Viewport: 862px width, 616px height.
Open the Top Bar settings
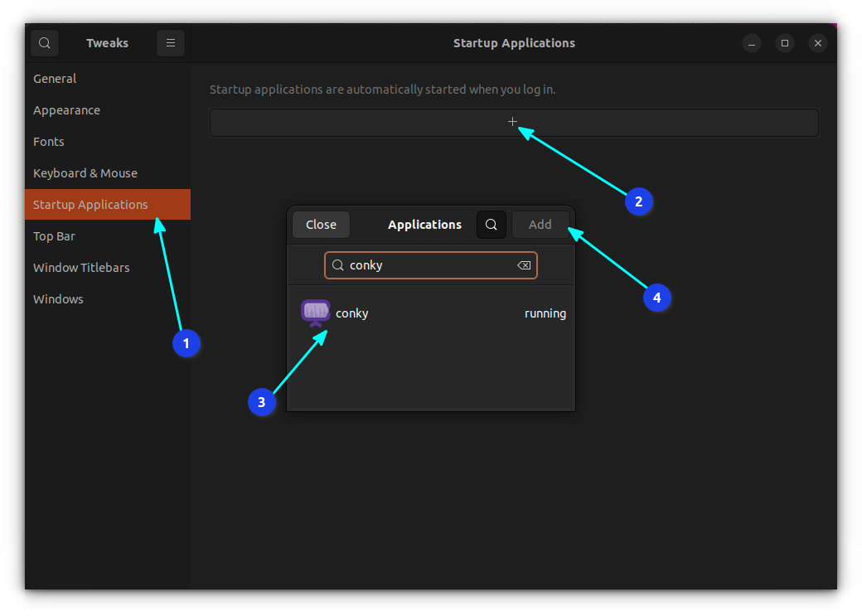pos(55,235)
